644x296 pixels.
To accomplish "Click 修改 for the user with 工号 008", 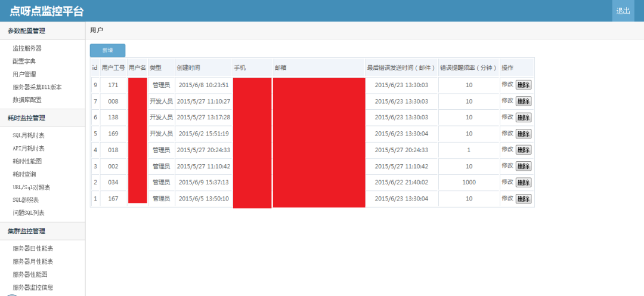I will click(x=507, y=100).
